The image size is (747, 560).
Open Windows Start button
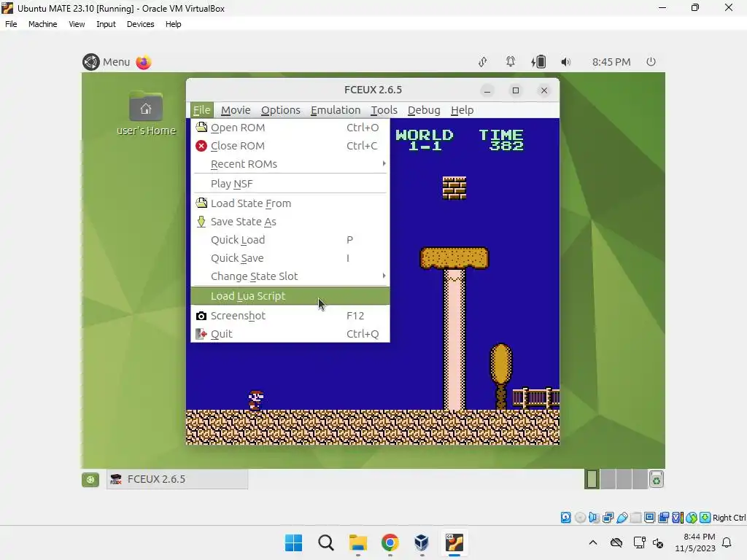[293, 542]
